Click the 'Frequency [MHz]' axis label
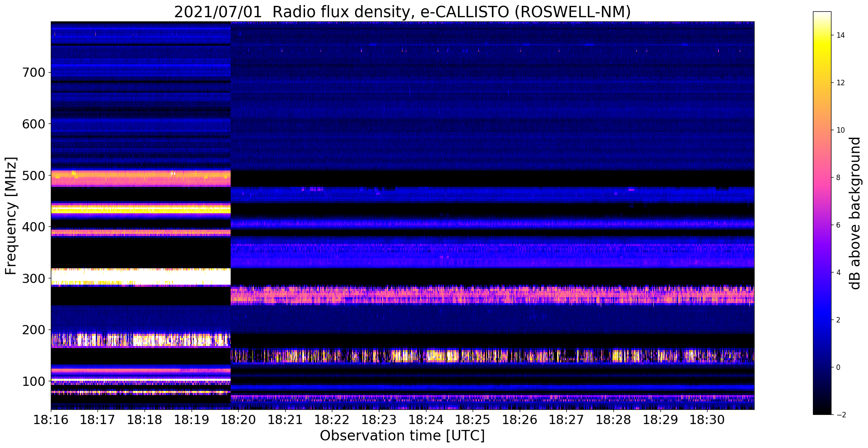Viewport: 868px width, 448px height. [x=11, y=216]
